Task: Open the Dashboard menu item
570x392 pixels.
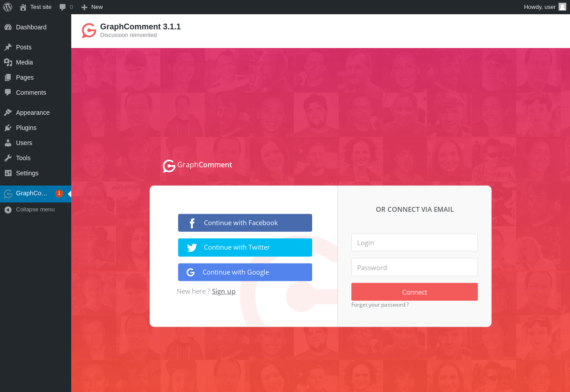Action: click(36, 27)
